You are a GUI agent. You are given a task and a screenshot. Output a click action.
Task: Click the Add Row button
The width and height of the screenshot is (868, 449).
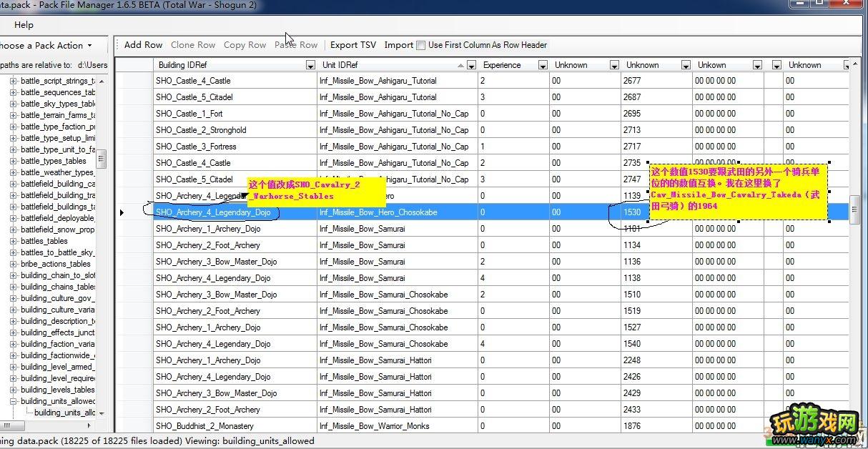click(143, 44)
